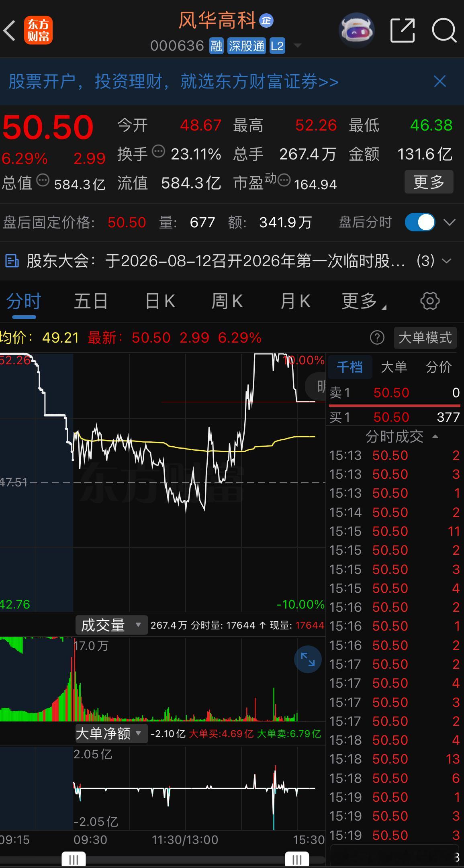The height and width of the screenshot is (868, 464).
Task: Close the account-opening banner
Action: tap(440, 82)
